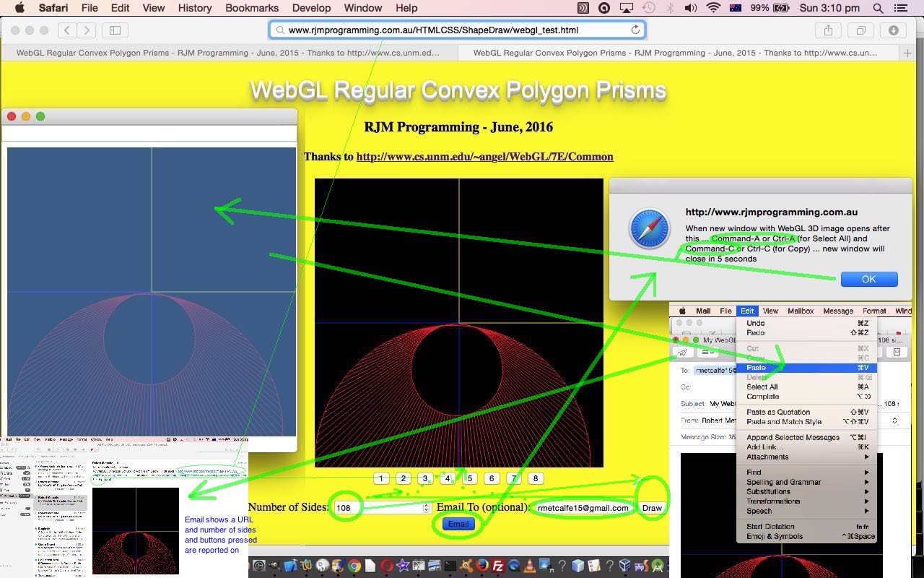Launch Google Chrome from the Dock
Viewport: 924px width, 578px height.
coord(354,566)
